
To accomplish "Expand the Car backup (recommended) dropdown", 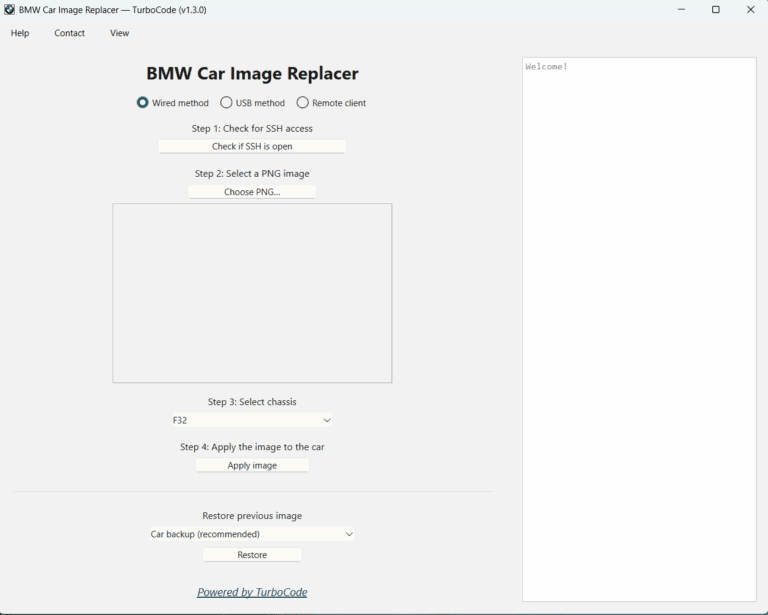I will point(252,534).
